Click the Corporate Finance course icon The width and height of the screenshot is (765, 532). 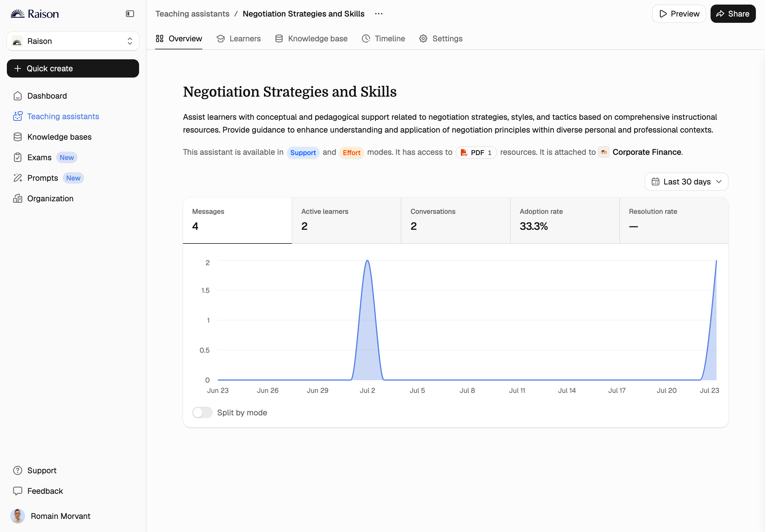[604, 152]
